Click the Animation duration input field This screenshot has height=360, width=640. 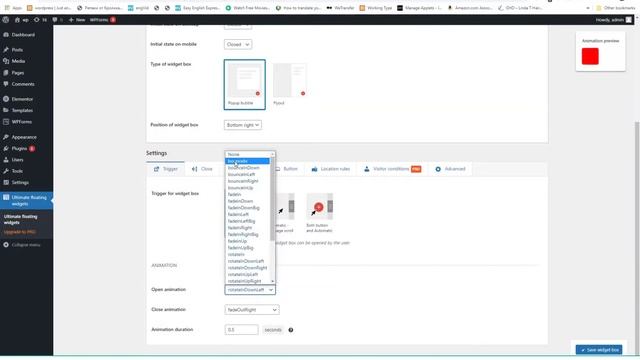(x=241, y=330)
